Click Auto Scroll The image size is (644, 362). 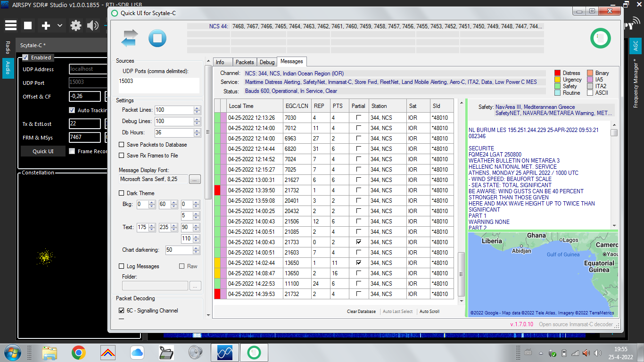(x=429, y=312)
